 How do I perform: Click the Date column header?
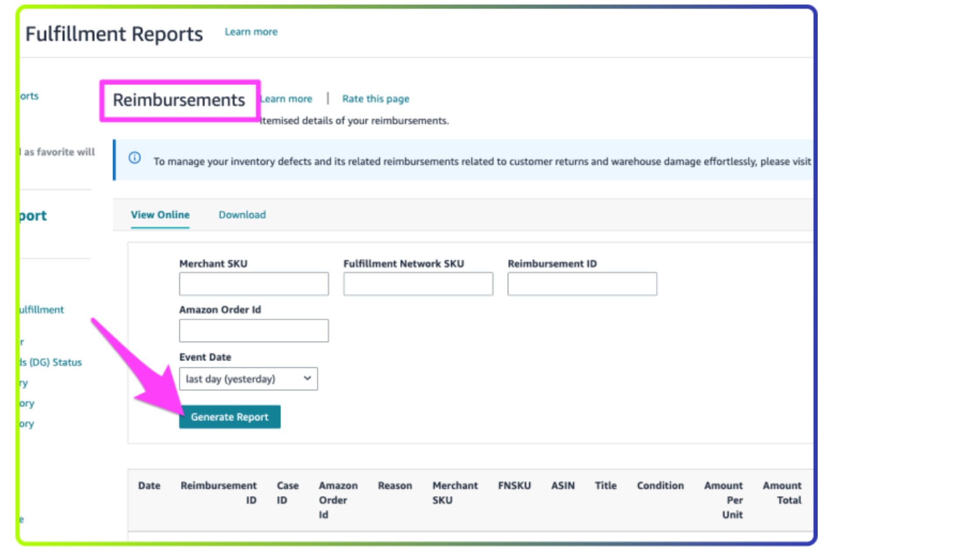coord(149,485)
